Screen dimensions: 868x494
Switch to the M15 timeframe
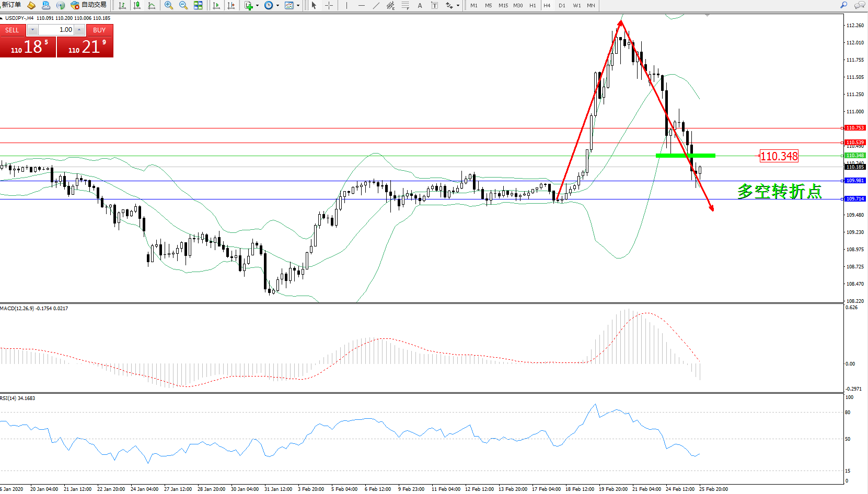coord(503,5)
